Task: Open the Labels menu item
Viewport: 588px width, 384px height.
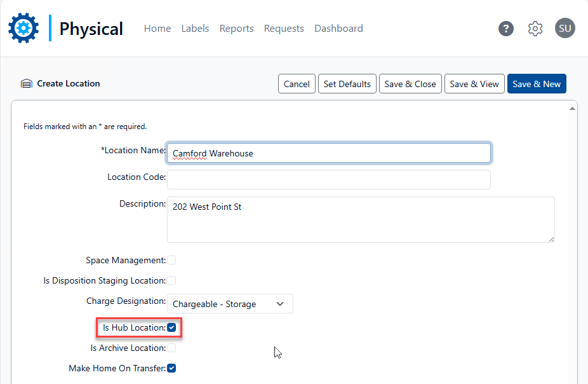Action: (195, 29)
